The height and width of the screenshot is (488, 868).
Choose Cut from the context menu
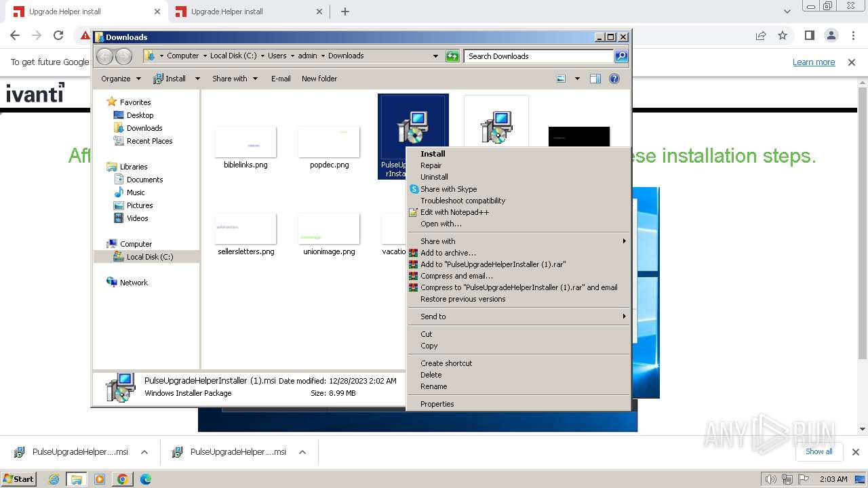426,334
